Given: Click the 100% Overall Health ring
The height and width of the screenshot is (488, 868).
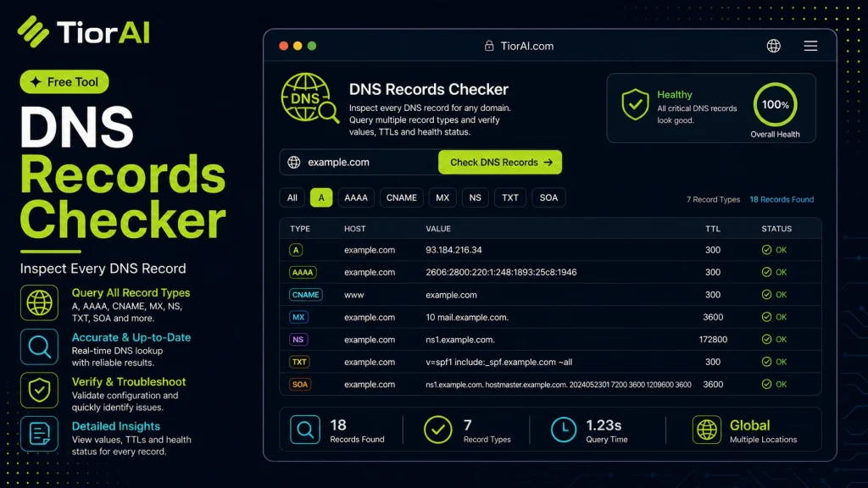Looking at the screenshot, I should click(x=775, y=104).
